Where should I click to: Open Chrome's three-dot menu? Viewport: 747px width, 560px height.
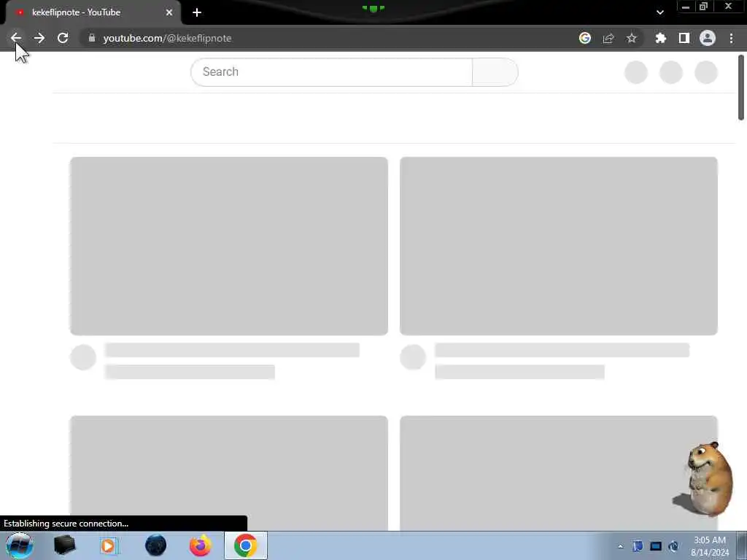pos(731,38)
